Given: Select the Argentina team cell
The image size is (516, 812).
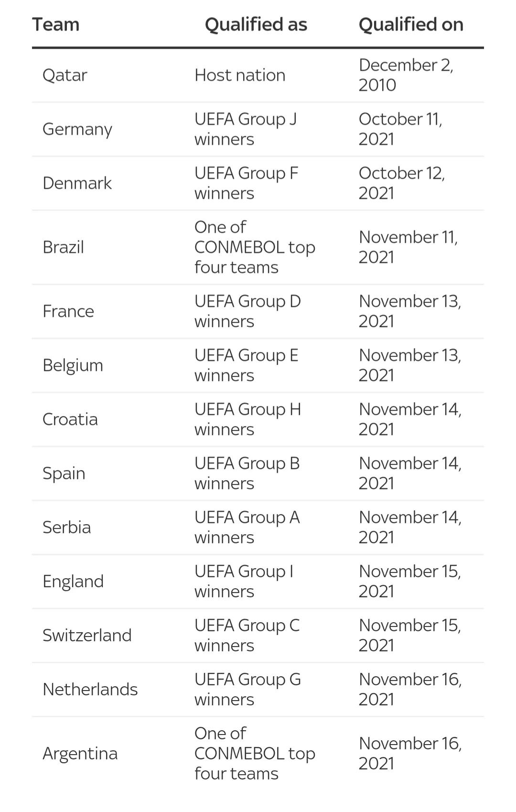Looking at the screenshot, I should point(80,754).
